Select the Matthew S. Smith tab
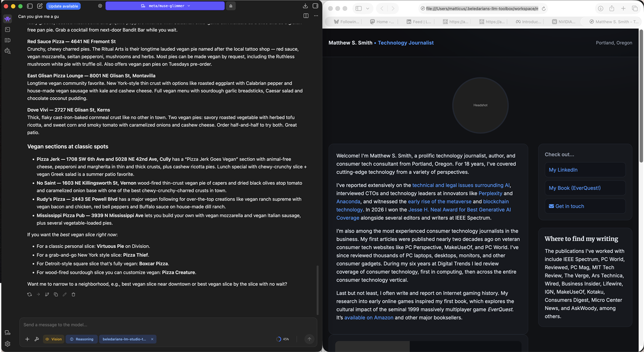 [x=613, y=22]
